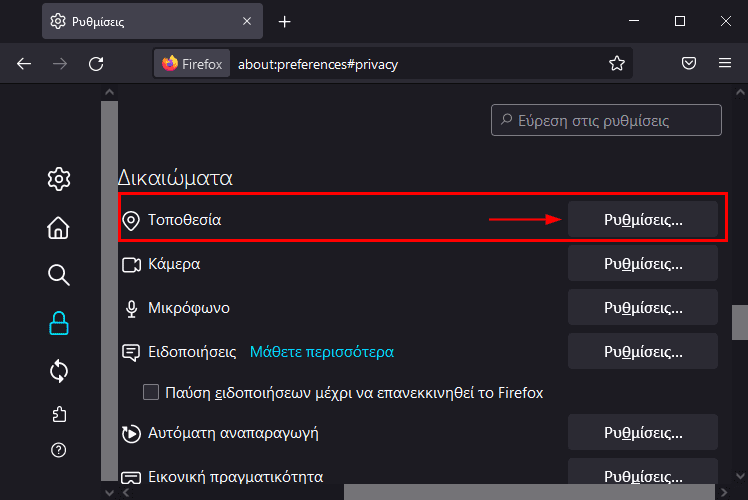The height and width of the screenshot is (500, 748).
Task: Toggle pause notifications until Firefox restarts
Action: (151, 392)
